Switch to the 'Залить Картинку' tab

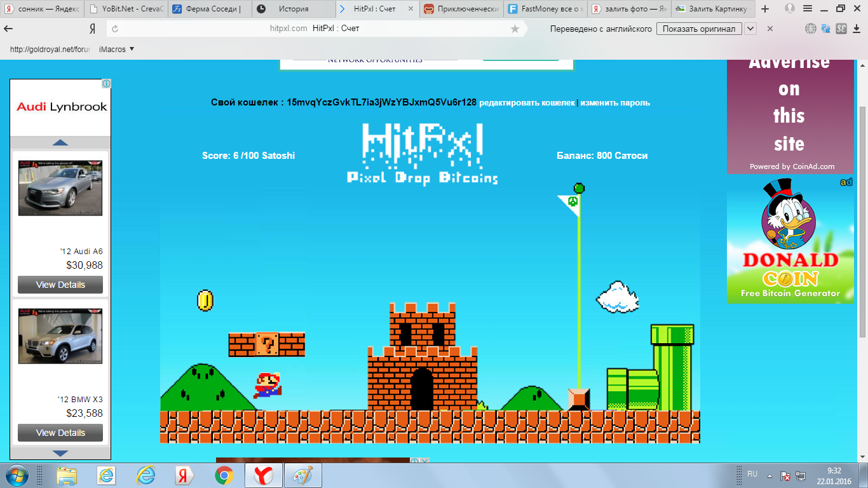click(x=713, y=9)
